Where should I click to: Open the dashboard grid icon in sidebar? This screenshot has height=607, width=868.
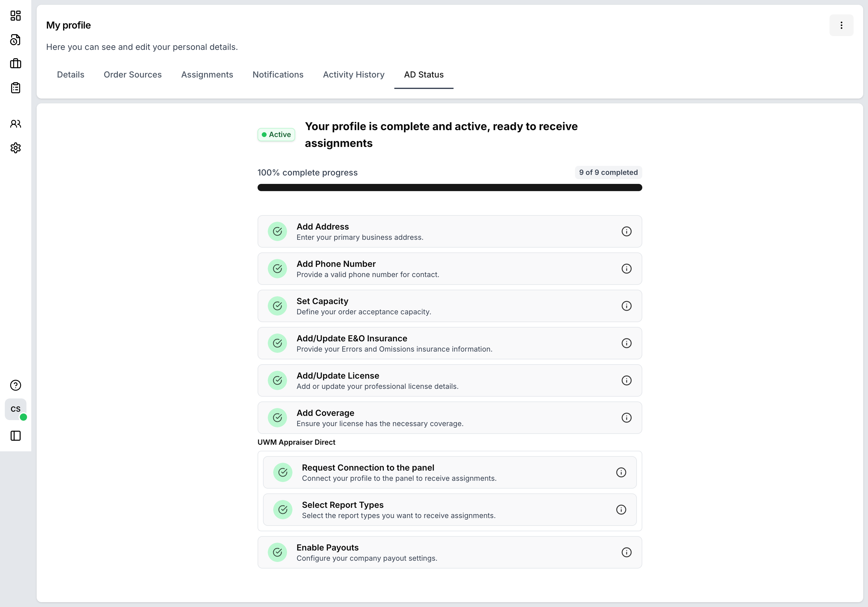16,16
